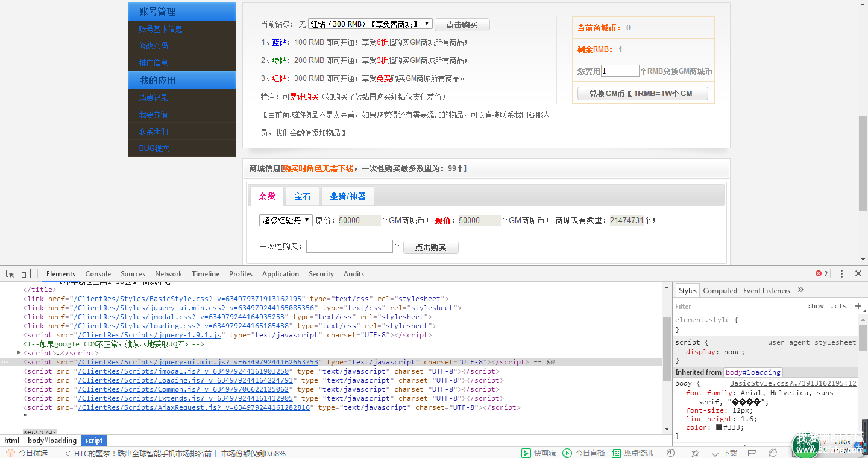Click the red error count indicator

point(822,273)
